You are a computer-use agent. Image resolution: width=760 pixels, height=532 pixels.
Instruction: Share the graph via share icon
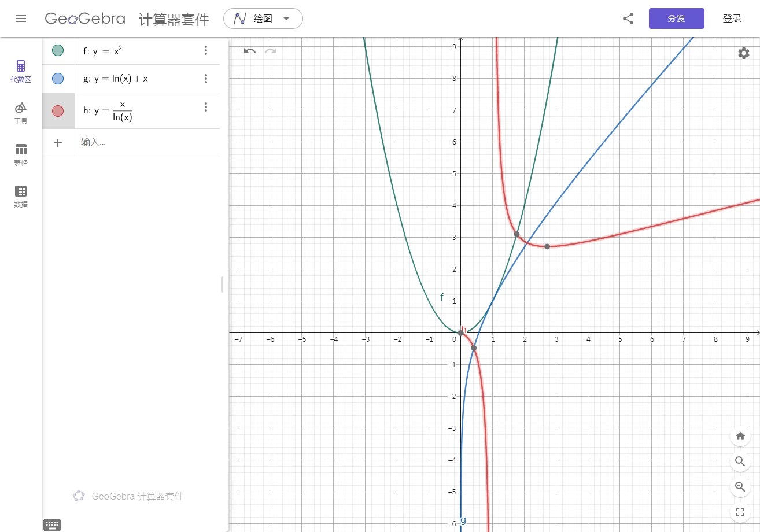(x=628, y=18)
